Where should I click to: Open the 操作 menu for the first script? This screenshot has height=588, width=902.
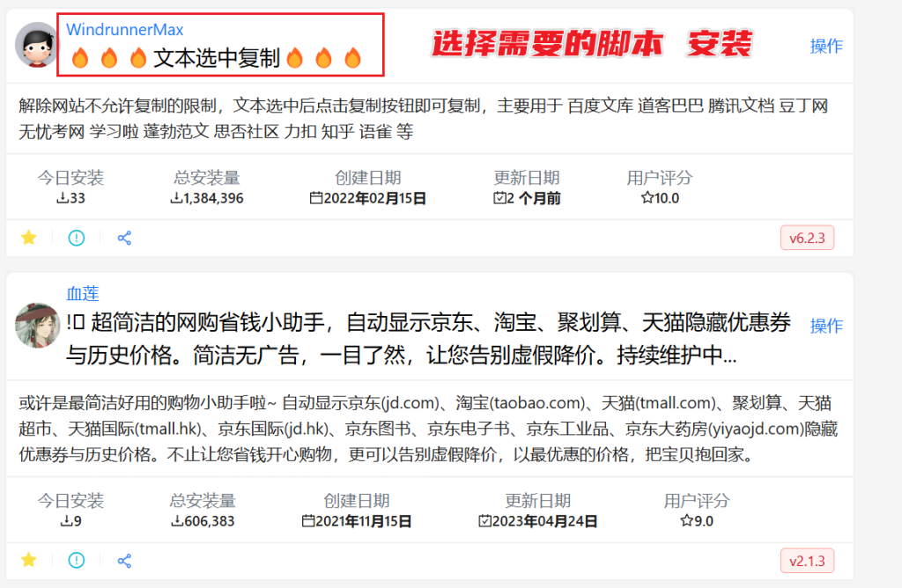(825, 46)
